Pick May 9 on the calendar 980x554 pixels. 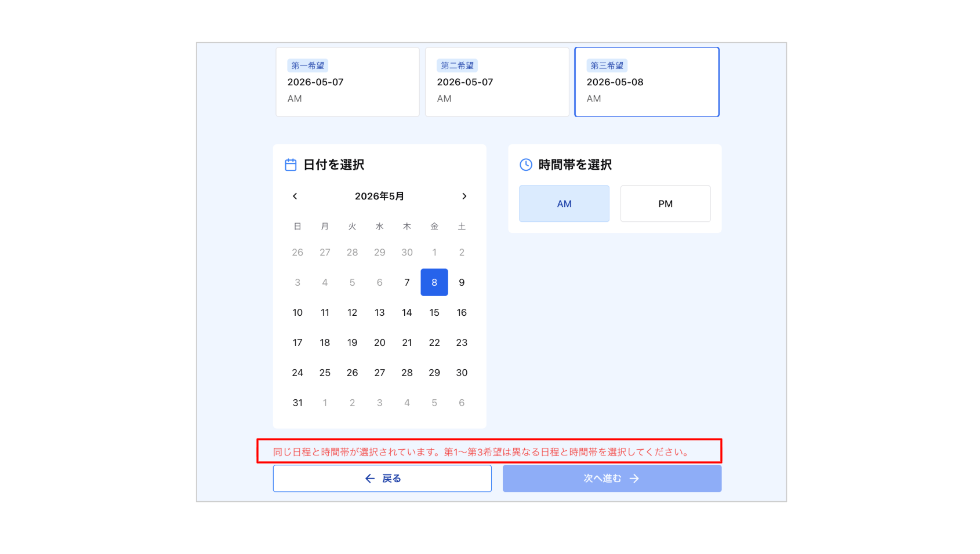(462, 282)
